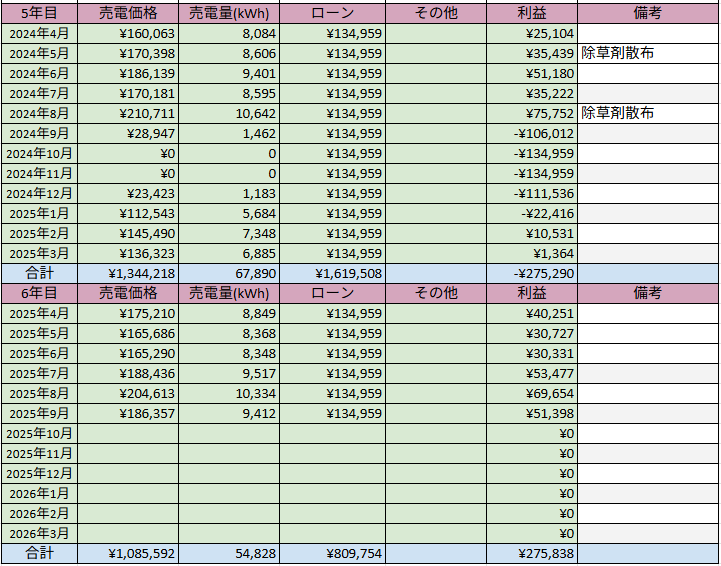Click the ¥210,711 sales price cell
Image resolution: width=721 pixels, height=566 pixels.
click(129, 113)
